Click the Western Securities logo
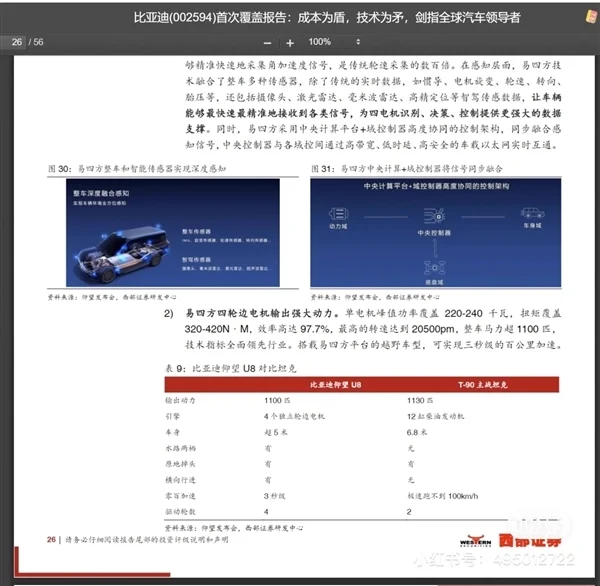 click(x=510, y=541)
